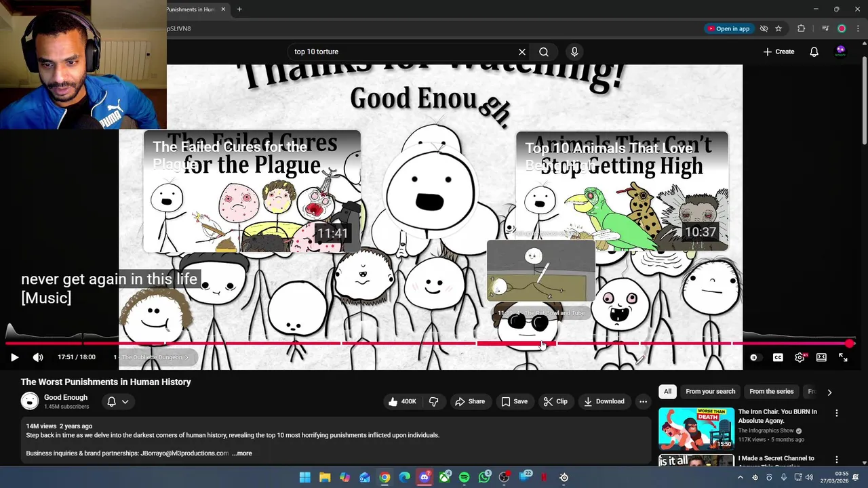The width and height of the screenshot is (868, 488).
Task: Show next filter chips arrow
Action: [x=829, y=392]
